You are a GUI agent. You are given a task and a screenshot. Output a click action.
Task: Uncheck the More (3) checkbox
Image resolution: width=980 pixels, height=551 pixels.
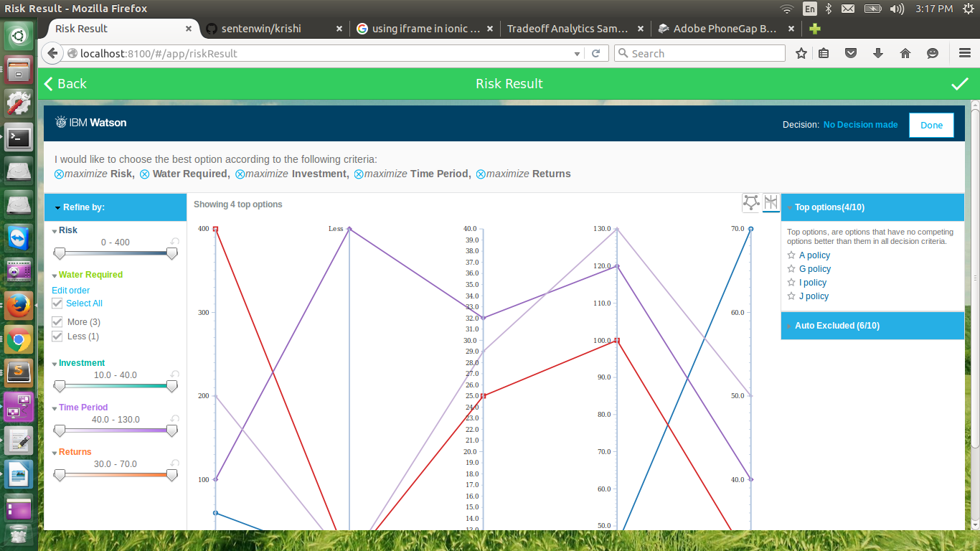click(57, 322)
